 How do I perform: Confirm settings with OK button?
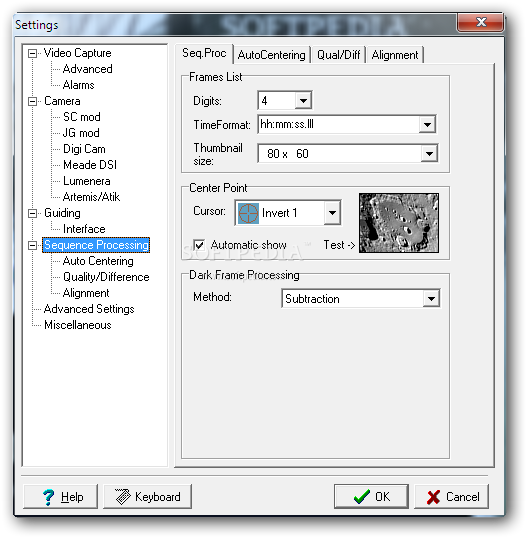[x=371, y=496]
